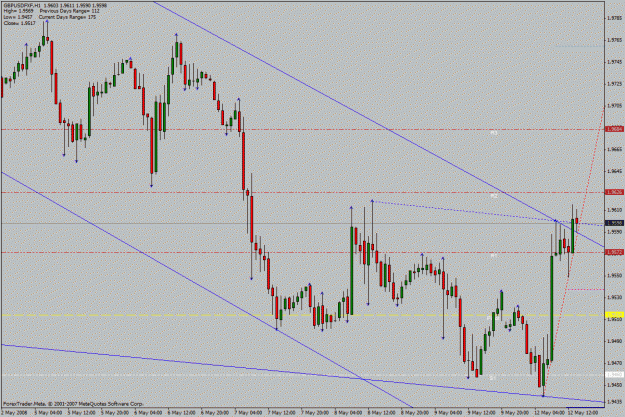Click the red 1.9626 price level tag

coord(614,192)
